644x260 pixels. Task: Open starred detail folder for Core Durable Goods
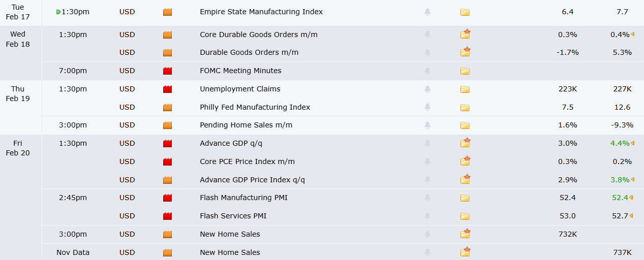pyautogui.click(x=465, y=35)
